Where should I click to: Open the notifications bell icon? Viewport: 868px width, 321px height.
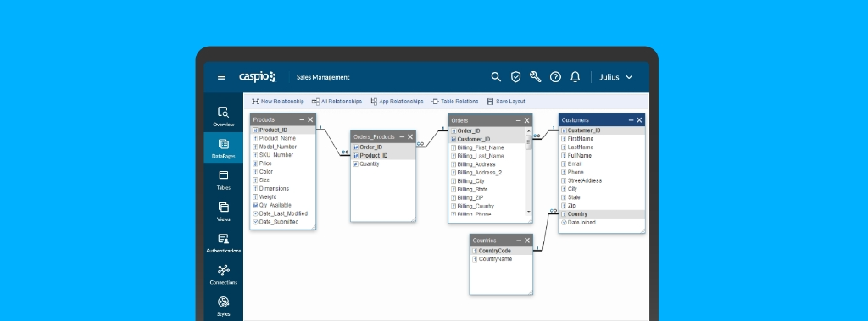[x=576, y=77]
